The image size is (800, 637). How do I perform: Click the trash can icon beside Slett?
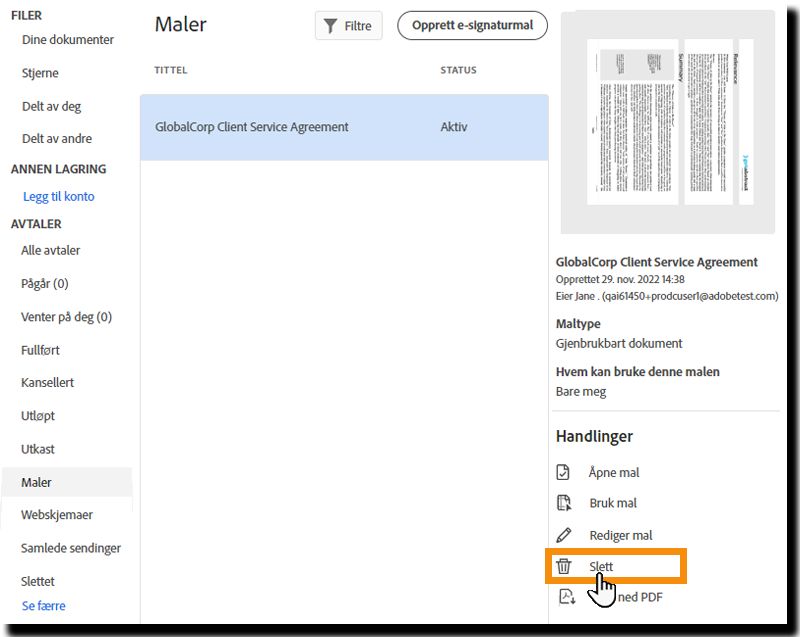(564, 566)
